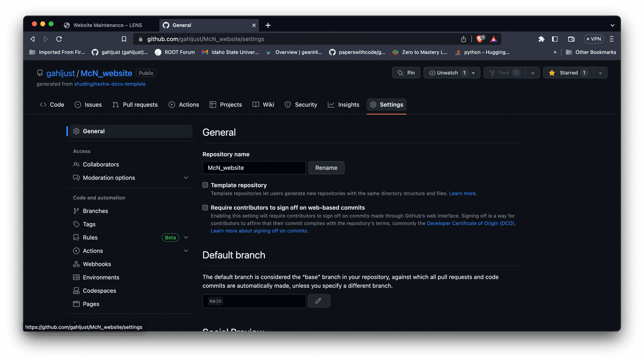Screen dimensions: 644x362
Task: Click the share icon in address bar
Action: pyautogui.click(x=464, y=39)
